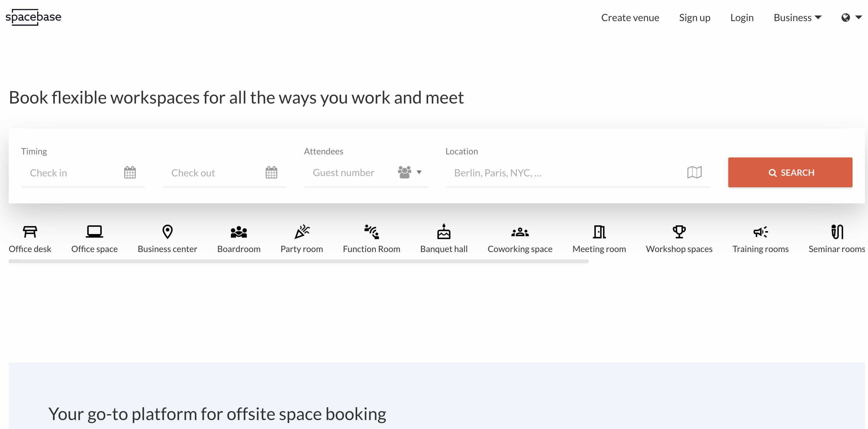Click the Meeting room label
This screenshot has height=429, width=868.
(x=599, y=249)
